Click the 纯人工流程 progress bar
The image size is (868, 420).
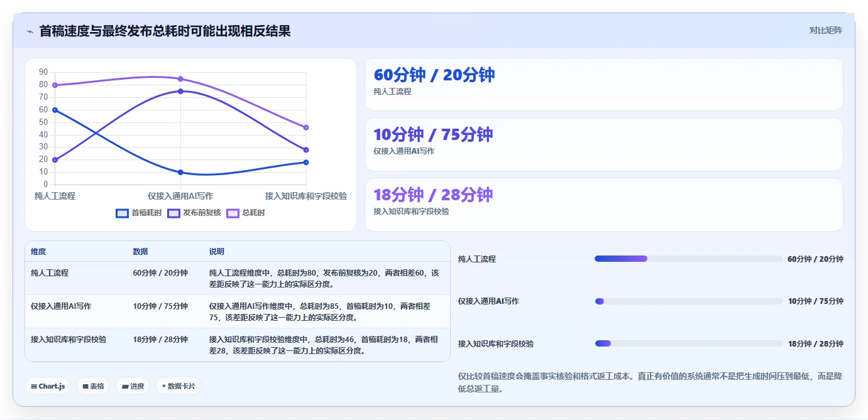[688, 259]
